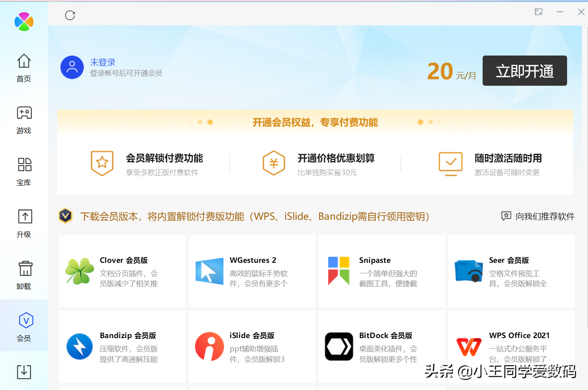Viewport: 588px width, 390px height.
Task: Open the downloads icon at sidebar bottom
Action: [x=24, y=371]
